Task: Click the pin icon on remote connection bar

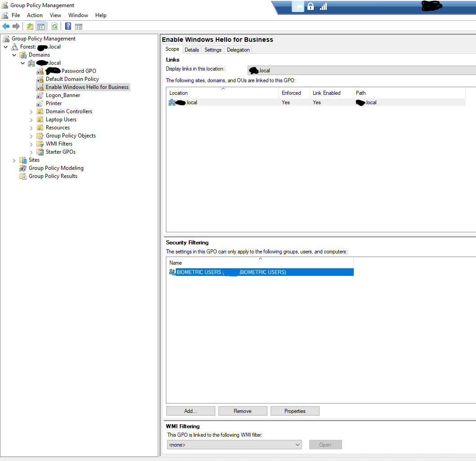Action: [298, 6]
